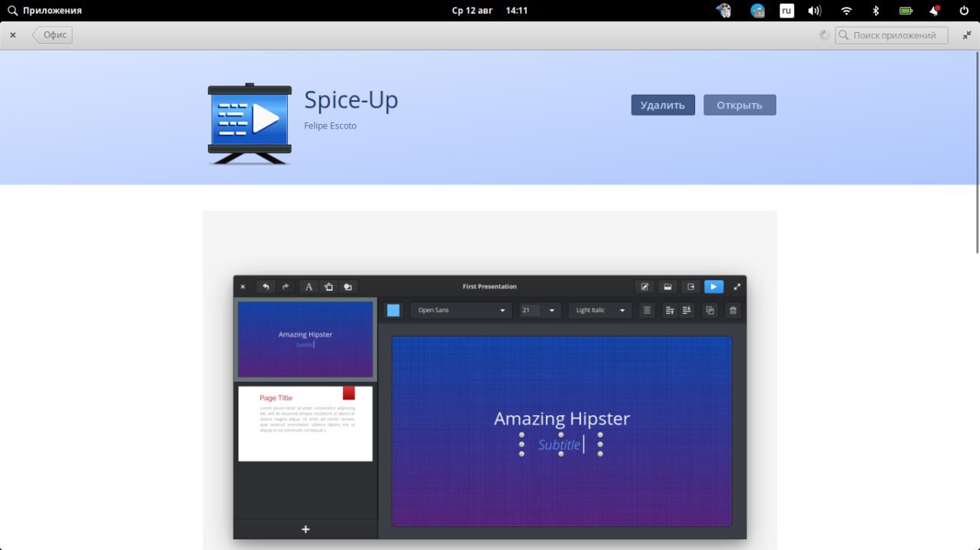The image size is (980, 550).
Task: Go back to the Офис category
Action: pos(52,35)
